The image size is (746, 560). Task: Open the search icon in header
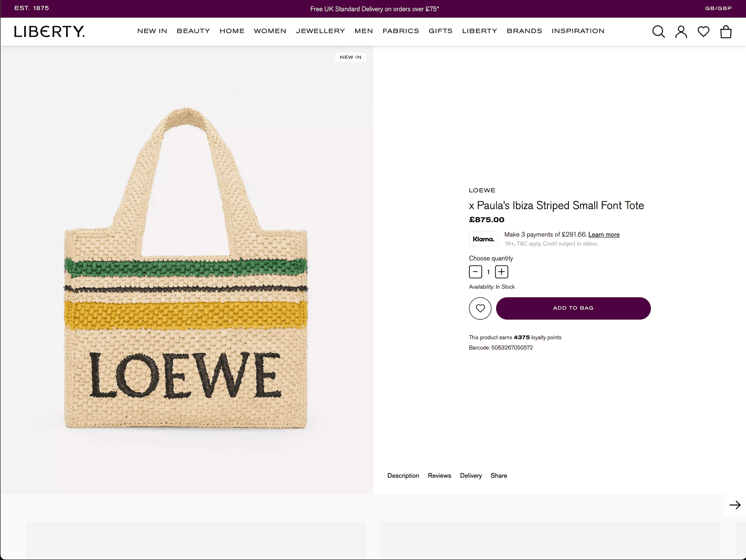658,31
